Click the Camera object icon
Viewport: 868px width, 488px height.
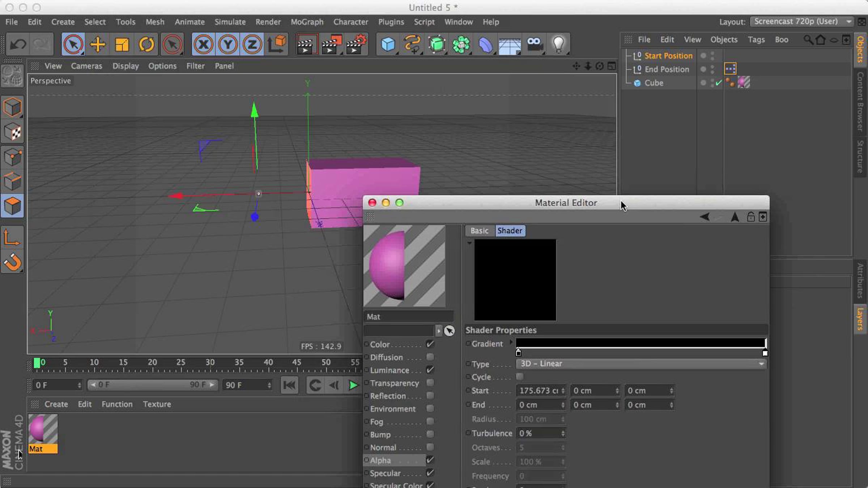(x=534, y=44)
